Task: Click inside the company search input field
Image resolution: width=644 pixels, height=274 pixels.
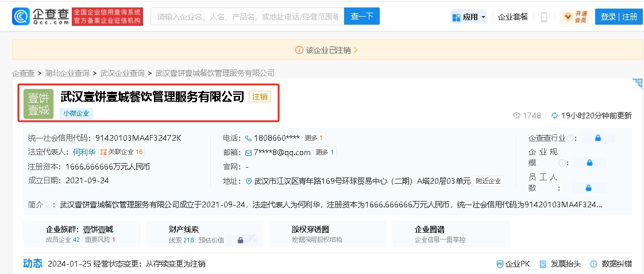Action: coord(247,17)
